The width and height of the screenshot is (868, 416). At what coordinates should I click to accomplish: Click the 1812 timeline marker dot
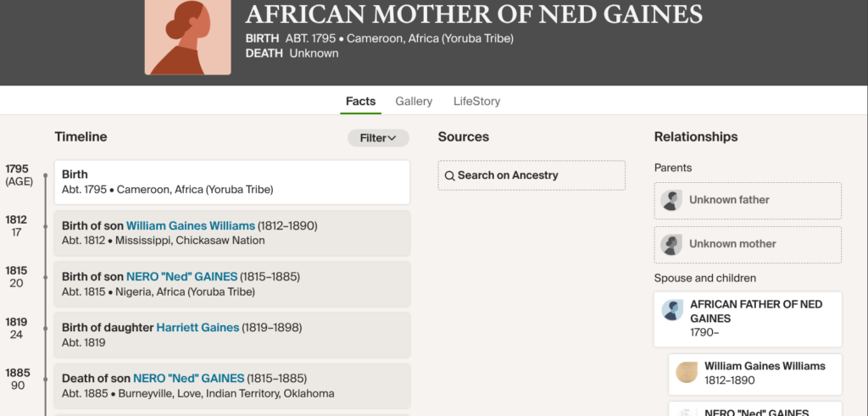coord(45,227)
